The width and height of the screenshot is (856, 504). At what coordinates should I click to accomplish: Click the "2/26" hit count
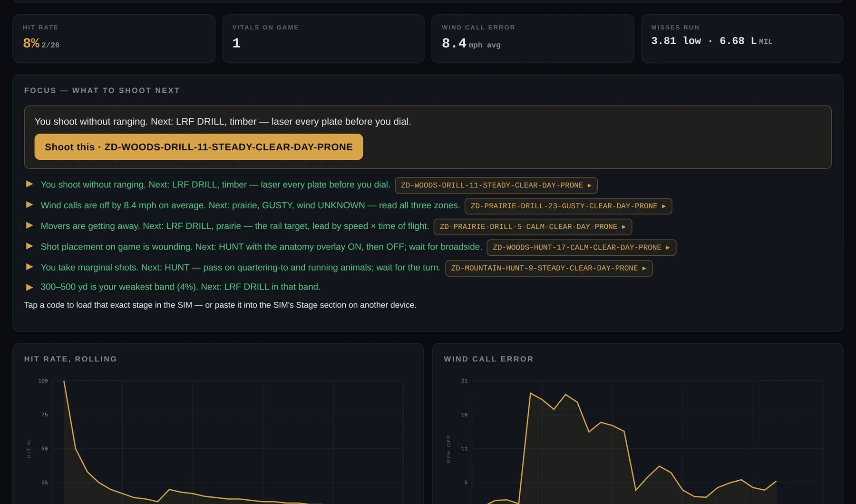(50, 45)
